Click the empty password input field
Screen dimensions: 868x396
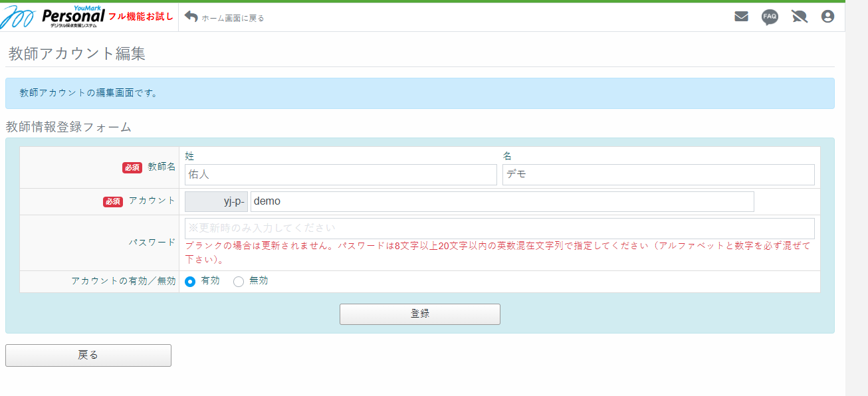(x=498, y=228)
